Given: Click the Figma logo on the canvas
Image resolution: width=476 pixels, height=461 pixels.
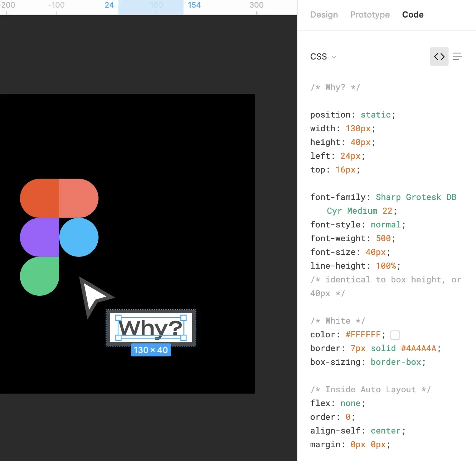Looking at the screenshot, I should coord(59,237).
